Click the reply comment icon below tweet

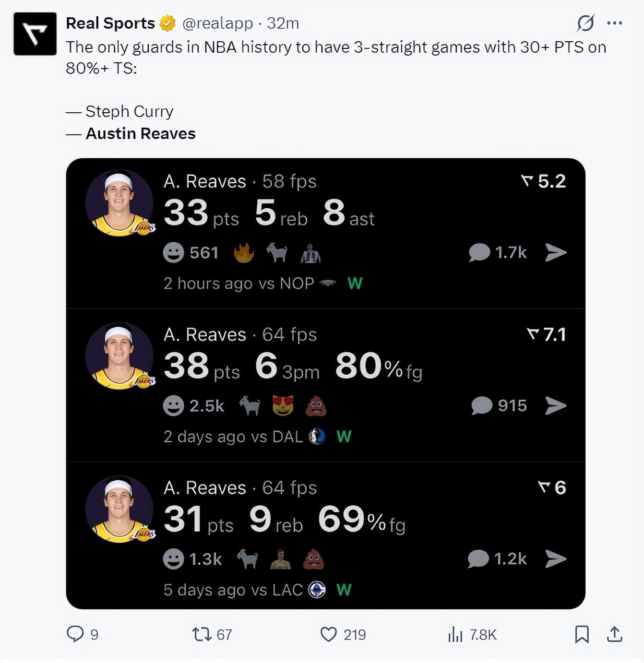tap(75, 634)
